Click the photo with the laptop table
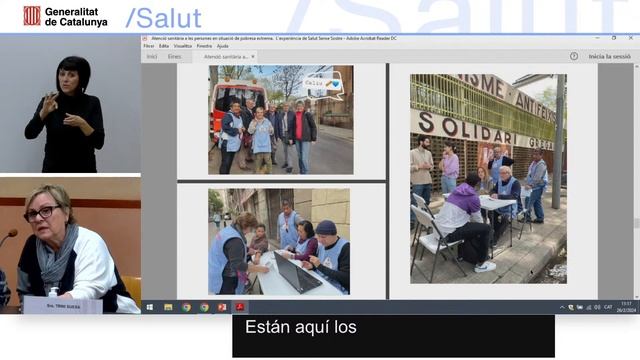This screenshot has width=640, height=360. coord(279,242)
